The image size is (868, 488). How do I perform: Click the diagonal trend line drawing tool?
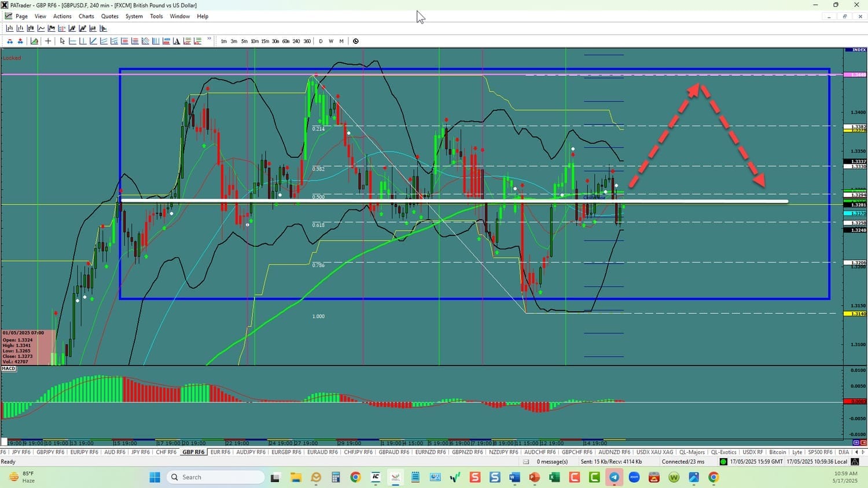click(93, 41)
